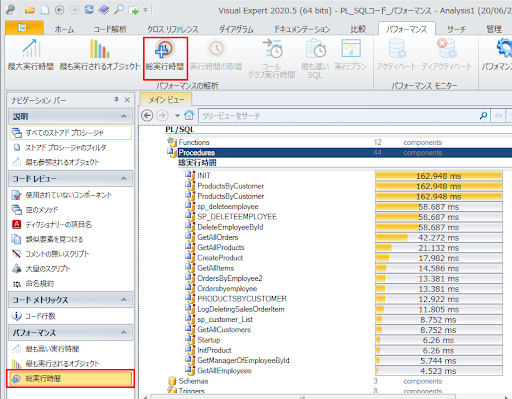Screen dimensions: 512x399
Task: Open 使用されていないコンポーネント review
Action: (x=69, y=195)
